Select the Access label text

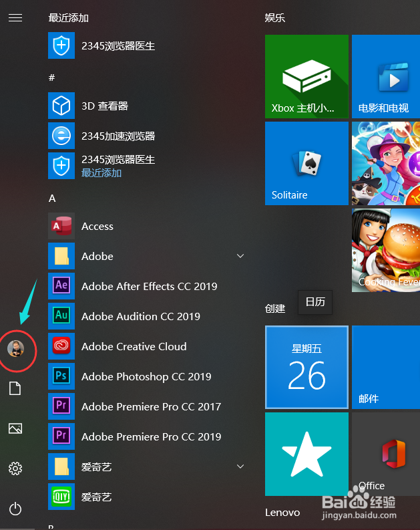(97, 226)
